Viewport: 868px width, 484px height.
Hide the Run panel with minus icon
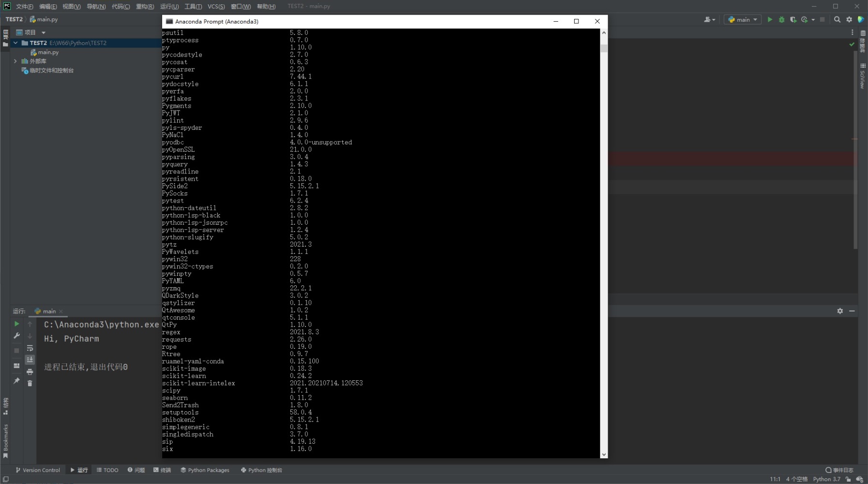click(852, 311)
